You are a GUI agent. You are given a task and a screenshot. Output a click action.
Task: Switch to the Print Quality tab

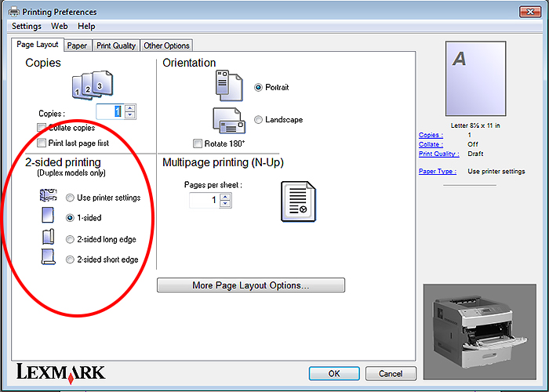click(116, 45)
